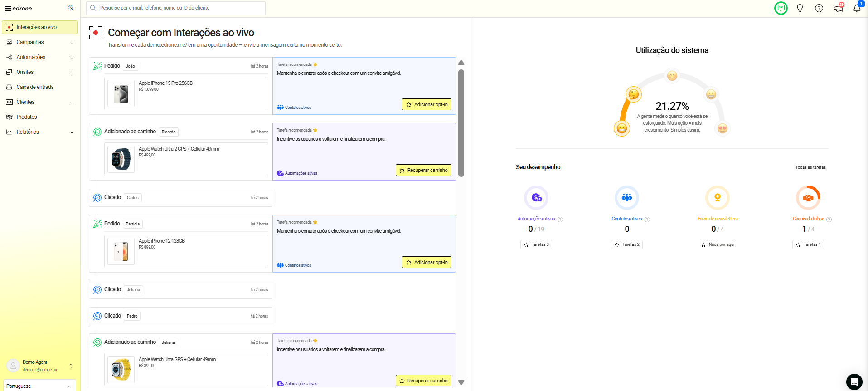Click the feed scrollbar thumb

click(x=461, y=123)
